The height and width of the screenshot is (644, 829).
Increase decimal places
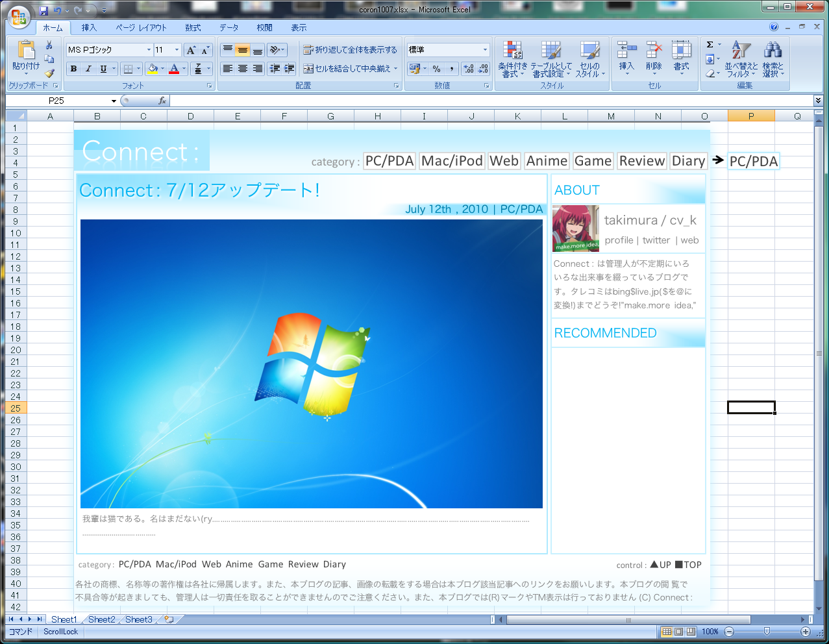[469, 69]
